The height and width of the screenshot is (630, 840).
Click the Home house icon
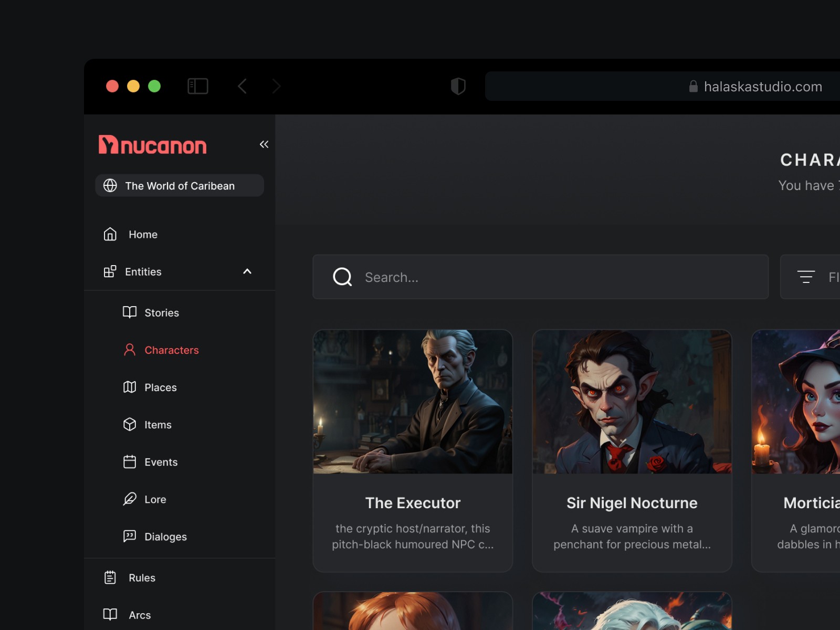click(x=110, y=234)
